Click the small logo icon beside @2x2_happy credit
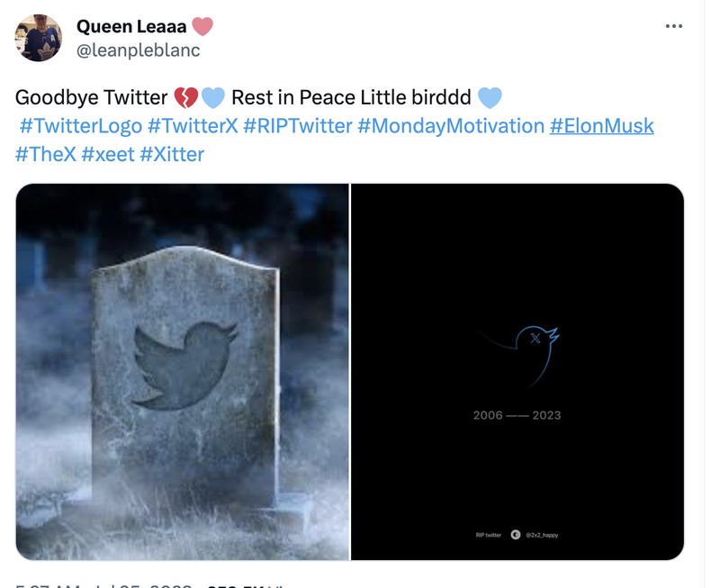 tap(515, 535)
